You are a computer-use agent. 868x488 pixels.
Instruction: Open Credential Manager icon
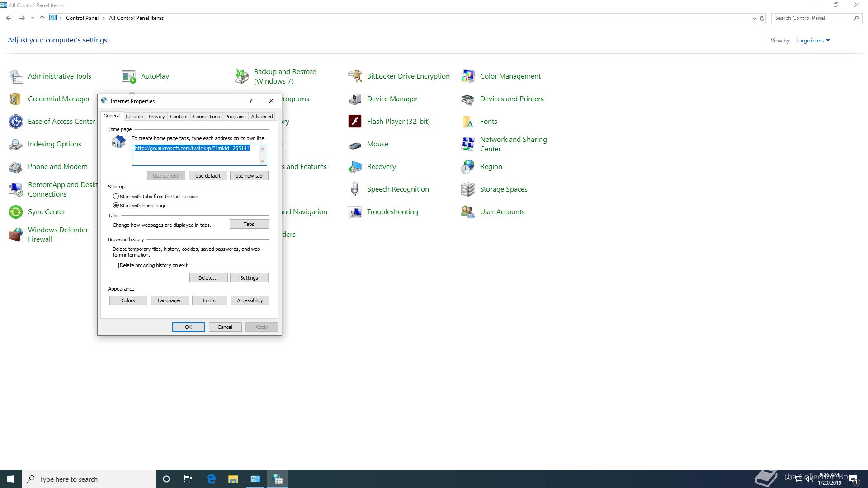[x=16, y=99]
